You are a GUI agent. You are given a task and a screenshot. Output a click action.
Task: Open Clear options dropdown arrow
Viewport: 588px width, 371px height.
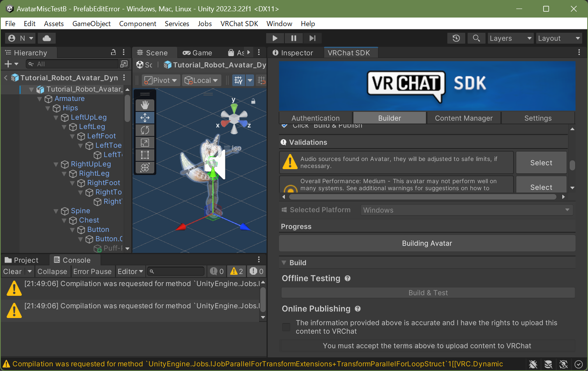point(30,271)
